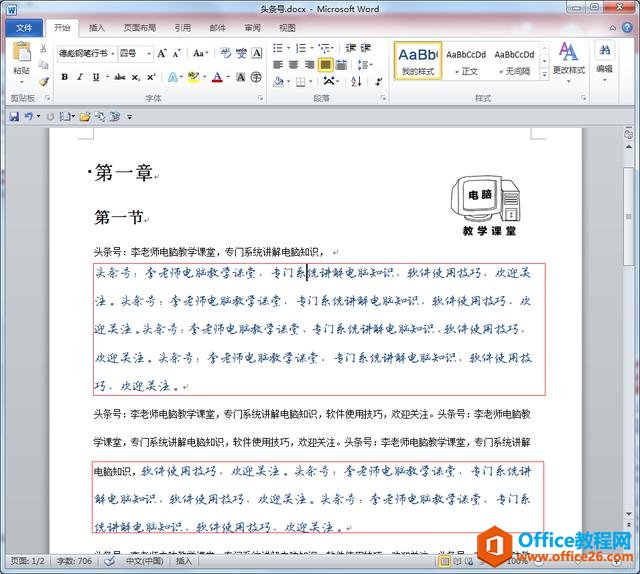Select the Format Painter brush icon
This screenshot has width=640, height=574.
[x=43, y=81]
